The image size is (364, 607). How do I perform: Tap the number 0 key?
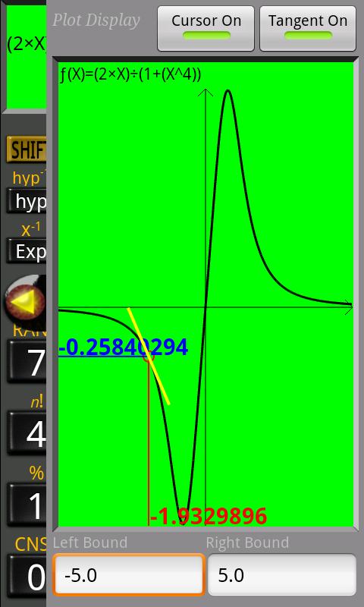click(27, 577)
